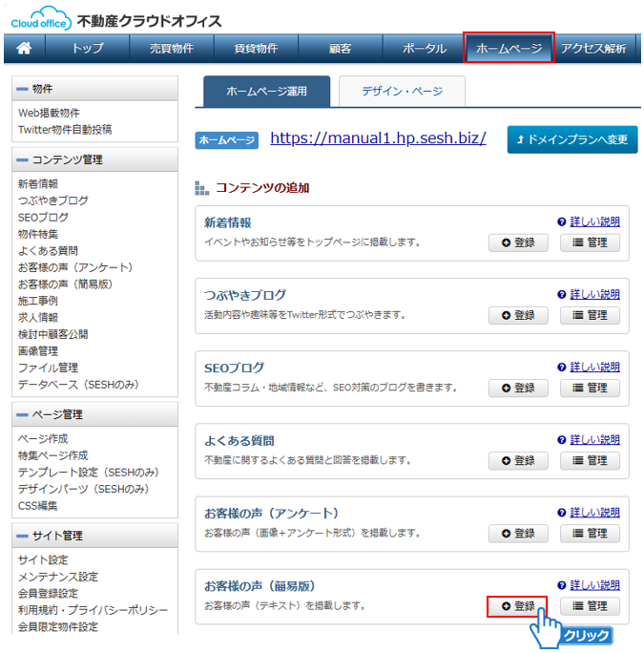Click the ドメインプランへ変更 button
Viewport: 644px width, 653px height.
pyautogui.click(x=572, y=139)
